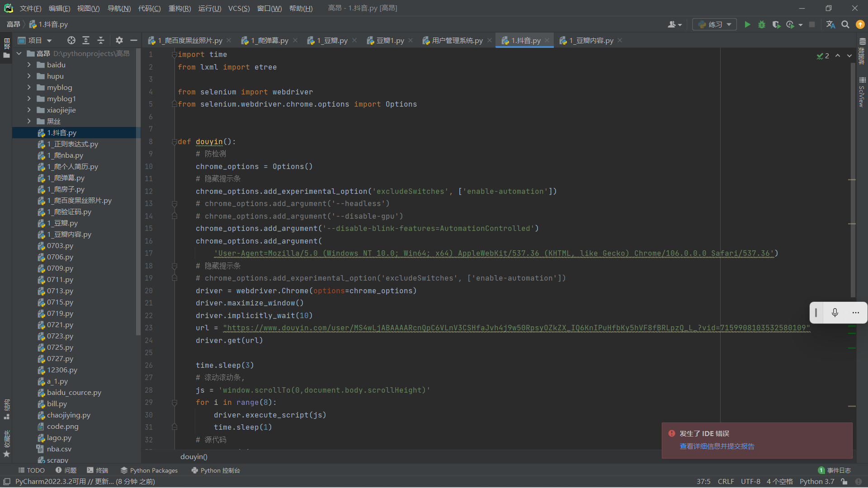
Task: Expand the baidu folder in sidebar
Action: (28, 65)
